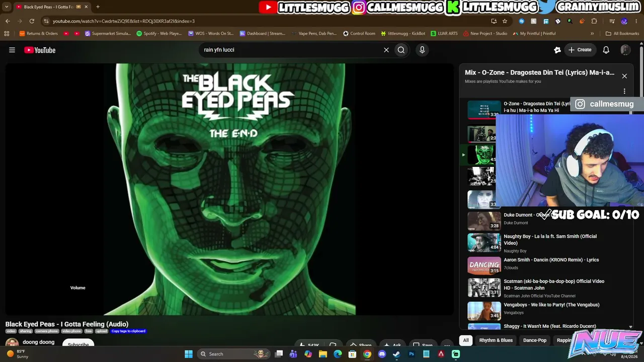Open the Chrome profile avatar
644x362 pixels.
[624, 21]
